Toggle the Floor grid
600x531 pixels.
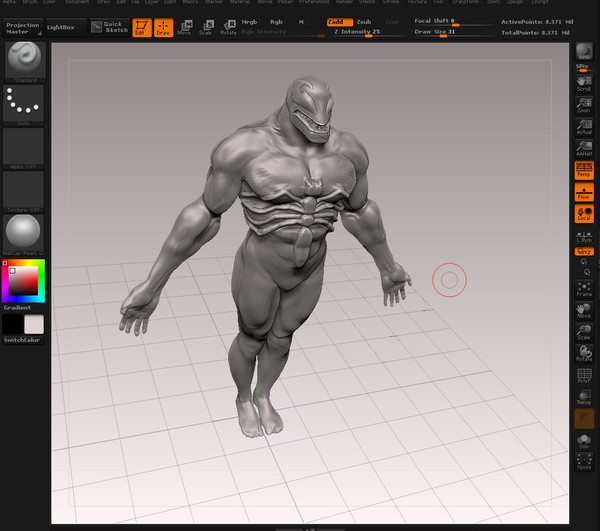[x=584, y=192]
